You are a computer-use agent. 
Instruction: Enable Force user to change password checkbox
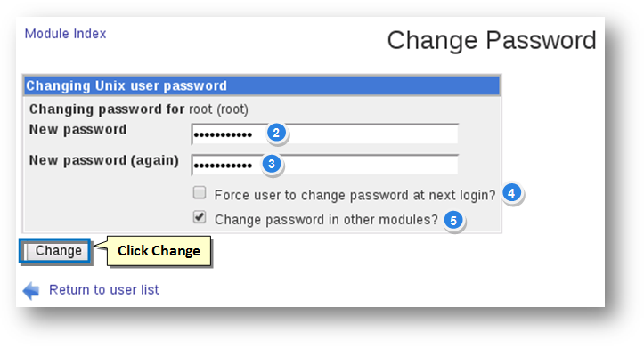pyautogui.click(x=200, y=192)
